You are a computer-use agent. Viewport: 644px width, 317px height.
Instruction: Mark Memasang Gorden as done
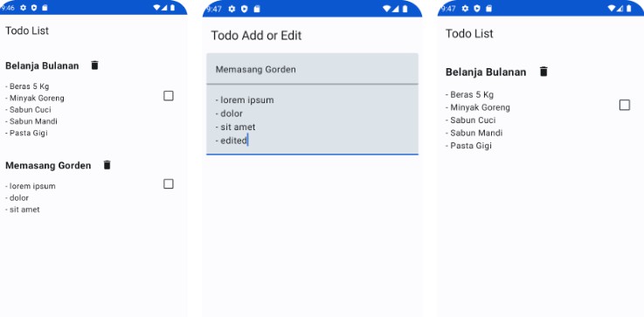pos(169,183)
